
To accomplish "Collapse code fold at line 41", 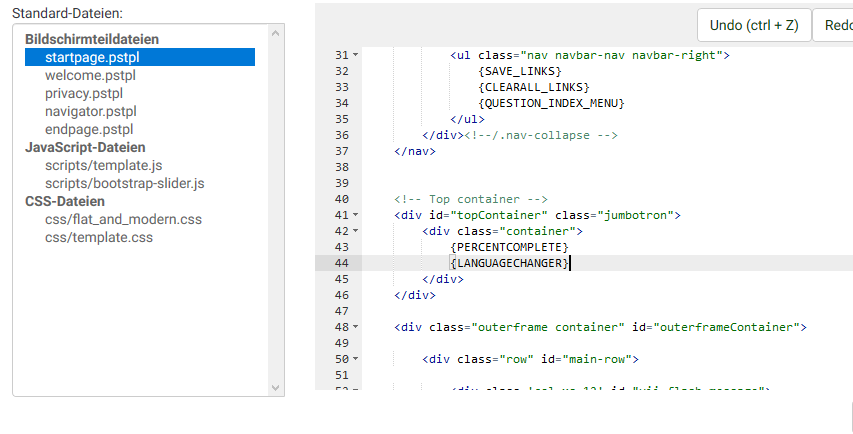I will pyautogui.click(x=356, y=216).
